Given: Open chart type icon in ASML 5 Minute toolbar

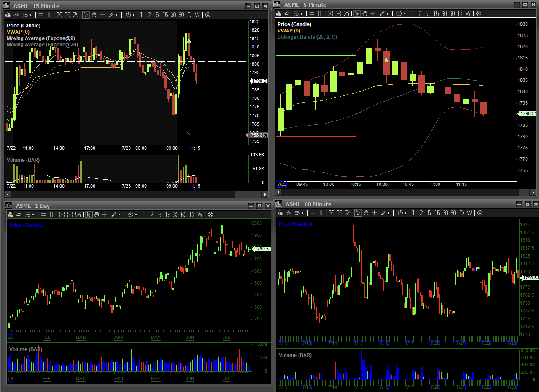Looking at the screenshot, I should click(279, 13).
